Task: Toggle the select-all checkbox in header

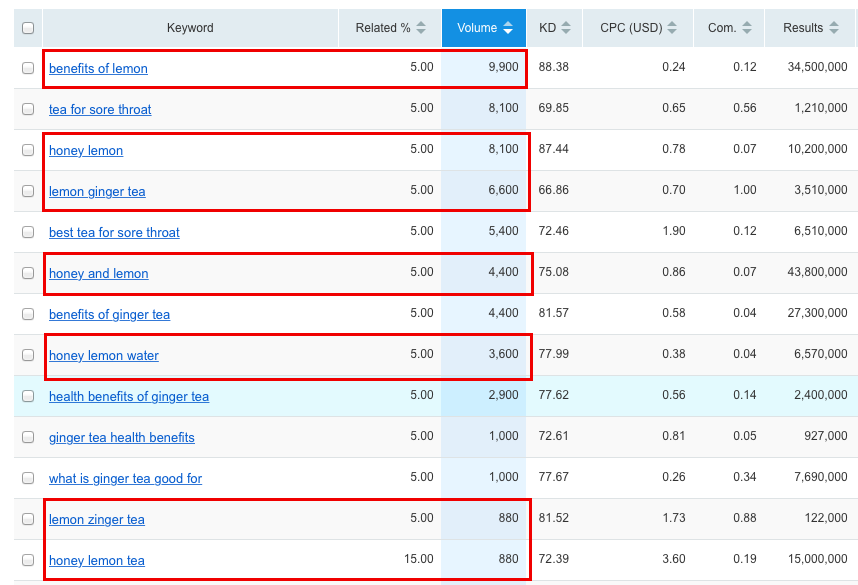Action: pyautogui.click(x=28, y=28)
